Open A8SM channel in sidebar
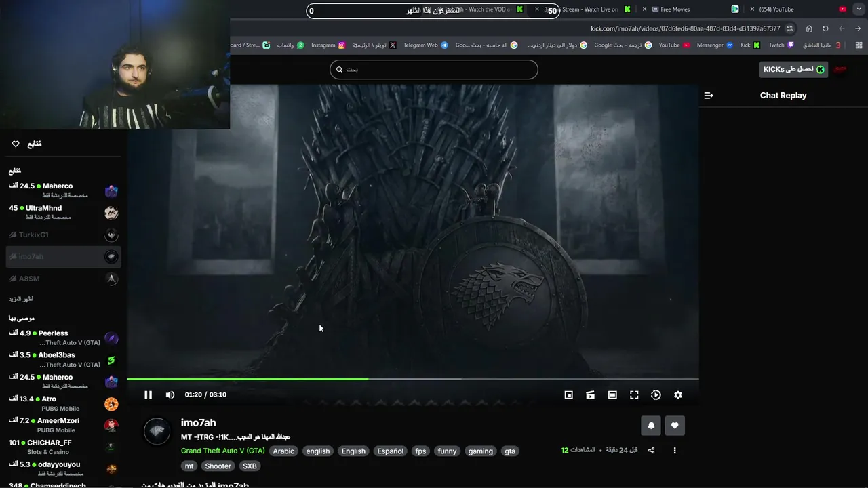This screenshot has width=868, height=488. 63,279
